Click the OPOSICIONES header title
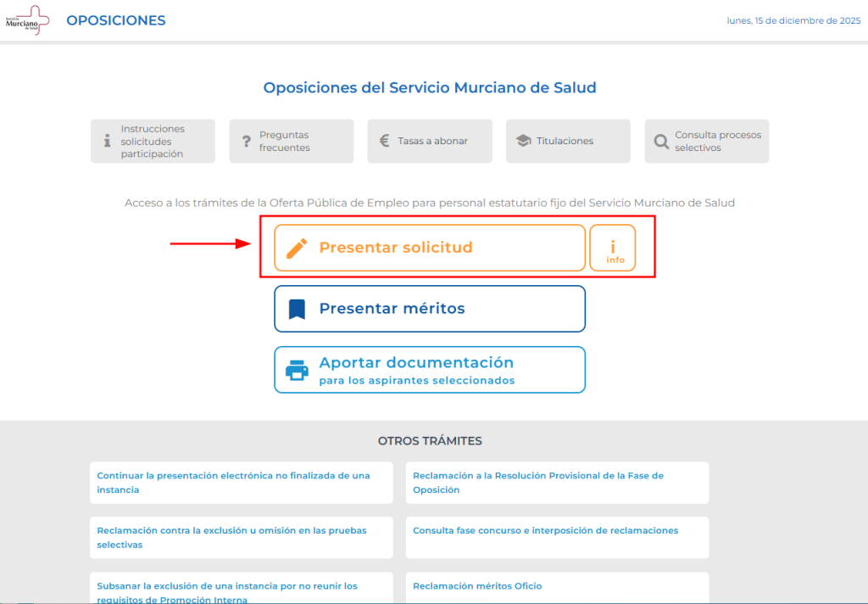 (x=115, y=20)
